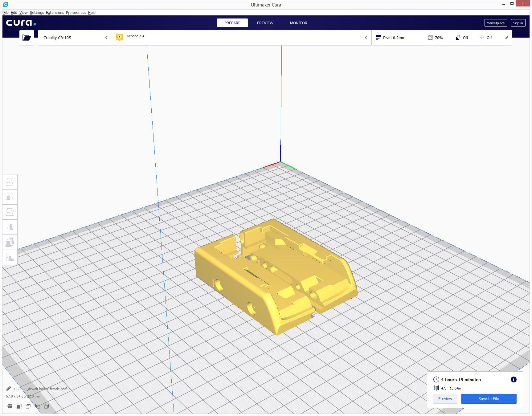532x416 pixels.
Task: Switch to the PREVIEW stage tab
Action: click(265, 23)
